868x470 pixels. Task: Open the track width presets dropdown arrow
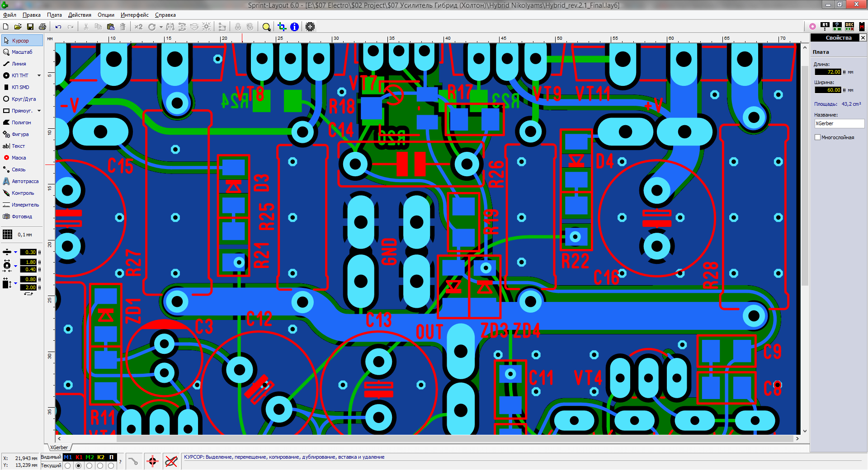click(15, 252)
